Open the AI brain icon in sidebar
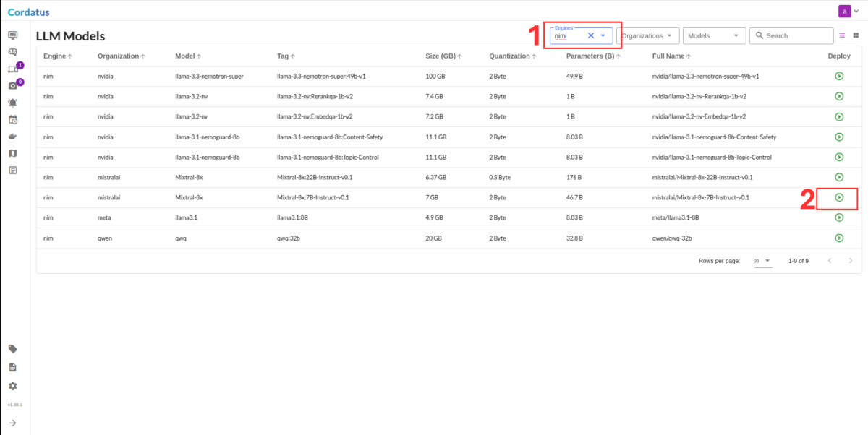Image resolution: width=868 pixels, height=435 pixels. pos(12,52)
